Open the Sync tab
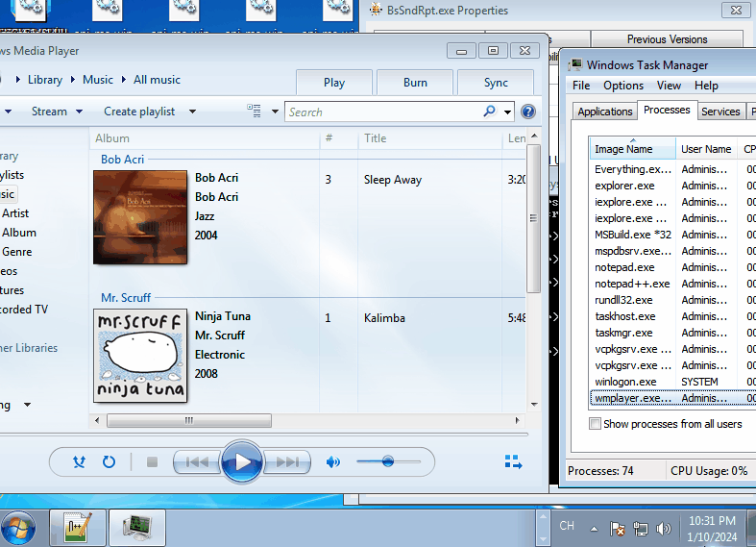The image size is (756, 547). pos(496,83)
